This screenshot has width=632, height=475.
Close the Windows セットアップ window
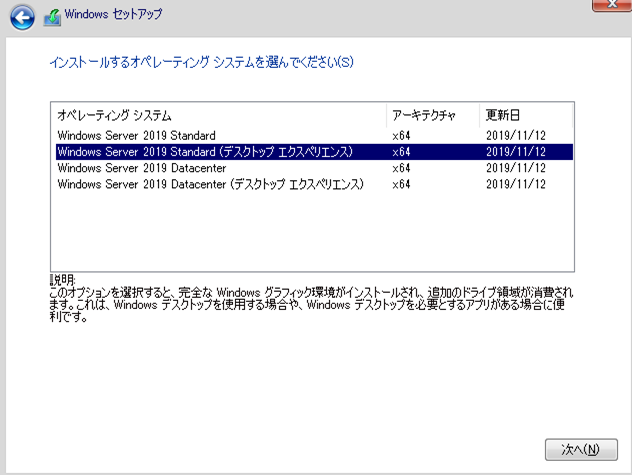[x=612, y=5]
